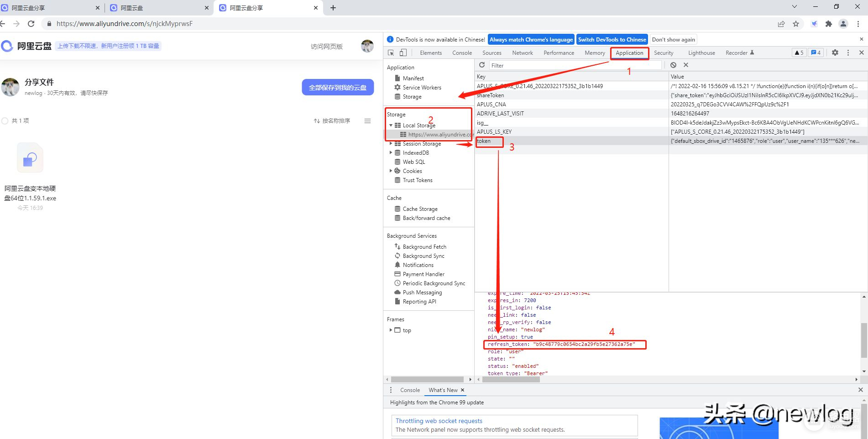Open the tab search chevron
The height and width of the screenshot is (439, 868).
point(795,6)
